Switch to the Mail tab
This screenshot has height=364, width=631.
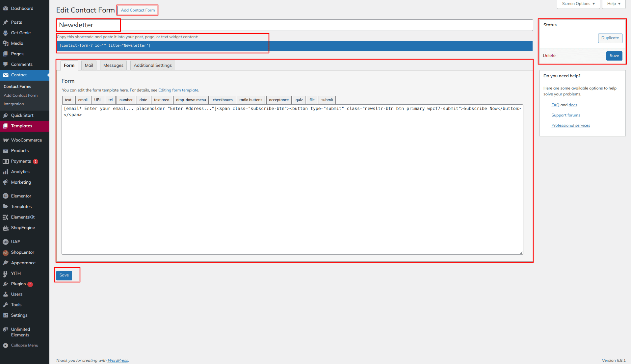(x=89, y=65)
